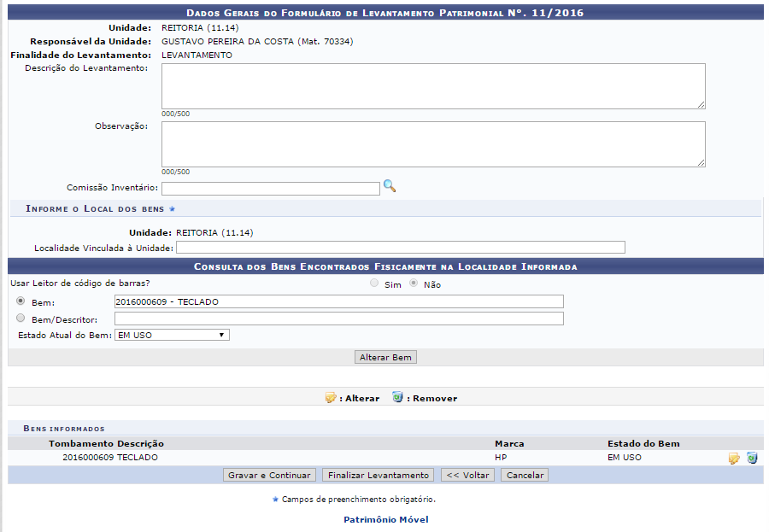The height and width of the screenshot is (532, 769).
Task: Go back with the << Voltar button
Action: (467, 475)
